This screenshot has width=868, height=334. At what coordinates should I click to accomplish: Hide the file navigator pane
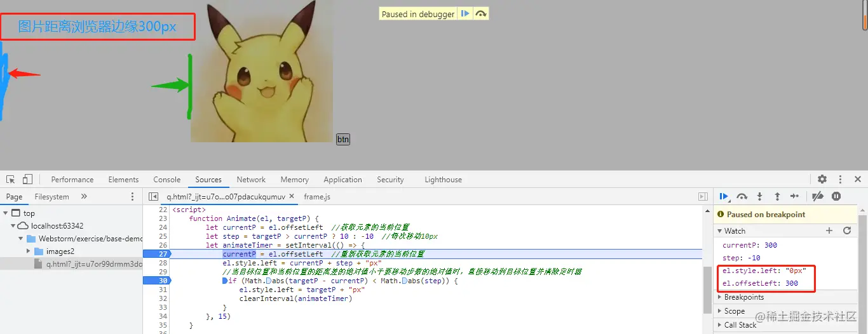tap(153, 197)
